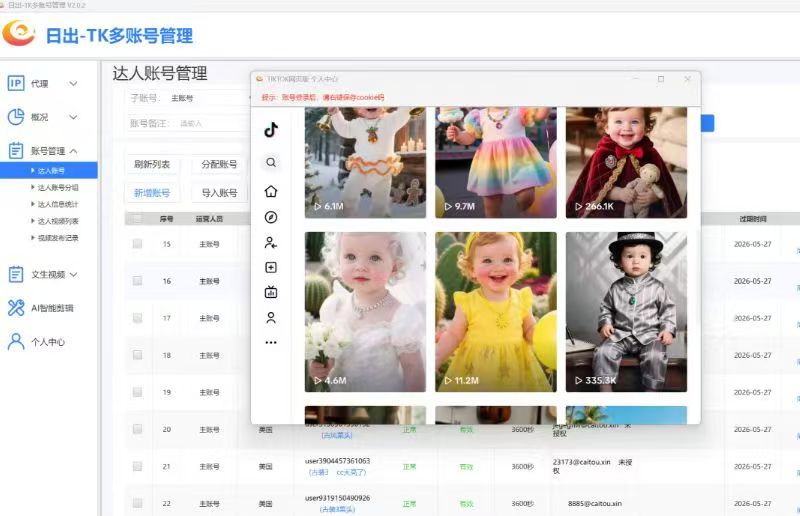The image size is (800, 516).
Task: Click the IP proxy icon in left sidebar
Action: 16,83
